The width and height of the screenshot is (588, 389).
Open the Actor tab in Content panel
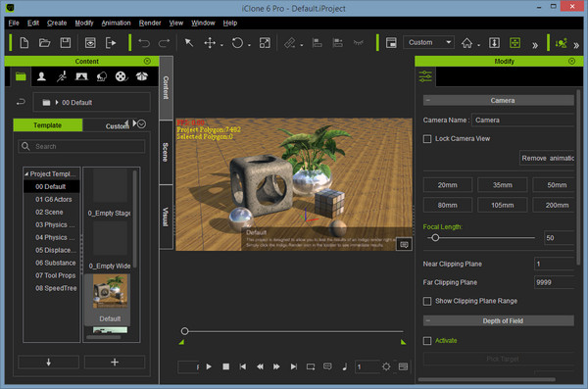tap(41, 76)
